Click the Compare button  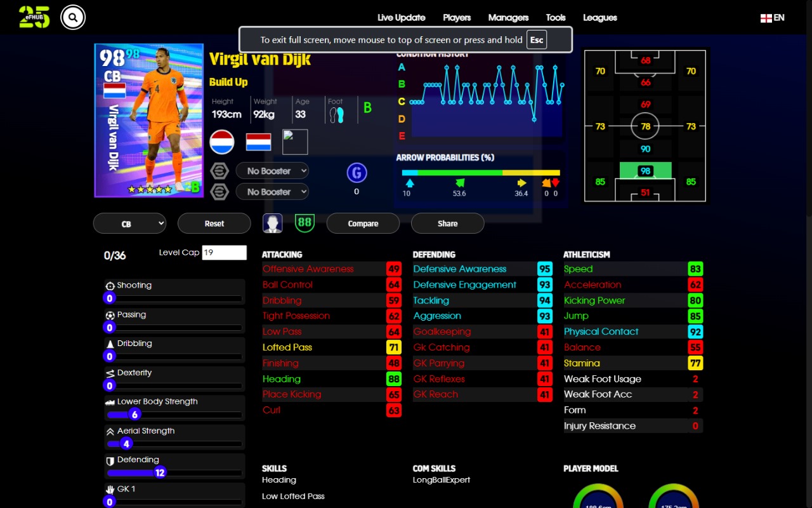363,224
